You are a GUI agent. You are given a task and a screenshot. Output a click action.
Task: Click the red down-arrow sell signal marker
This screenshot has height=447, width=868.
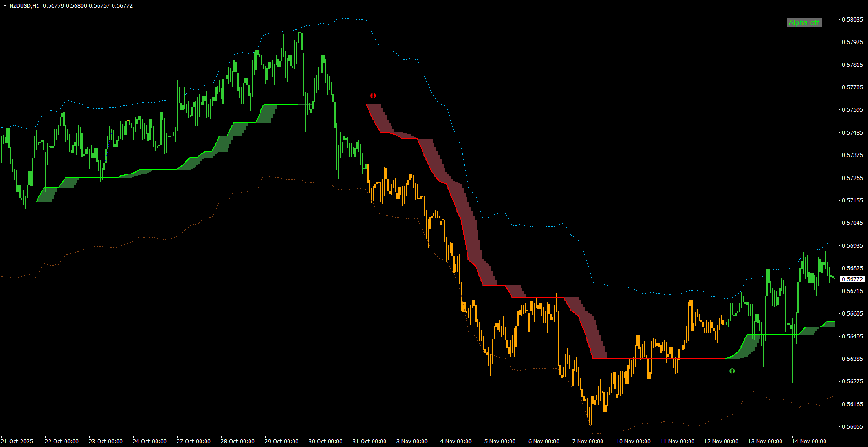click(x=373, y=96)
